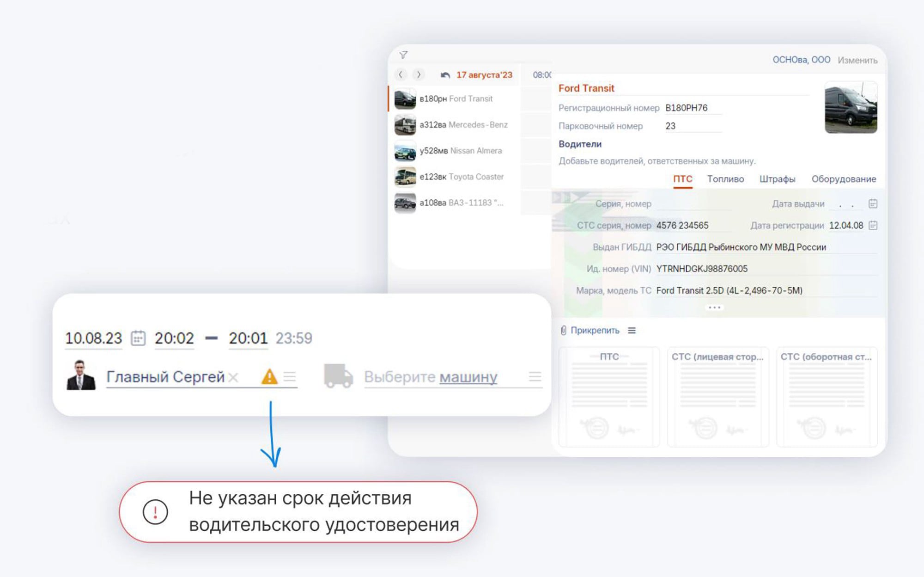The width and height of the screenshot is (924, 577).
Task: Click the red exclamation icon in the warning bubble
Action: coord(156,511)
